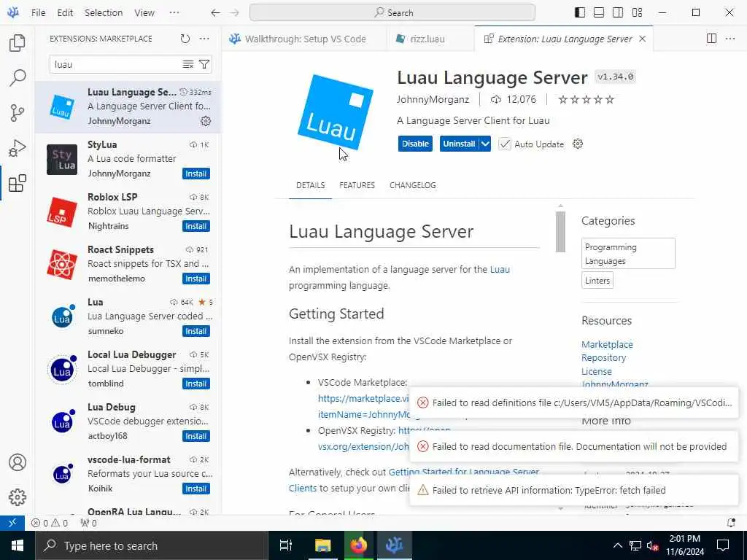Open Views and More Actions in Extensions panel
747x560 pixels.
pos(204,39)
